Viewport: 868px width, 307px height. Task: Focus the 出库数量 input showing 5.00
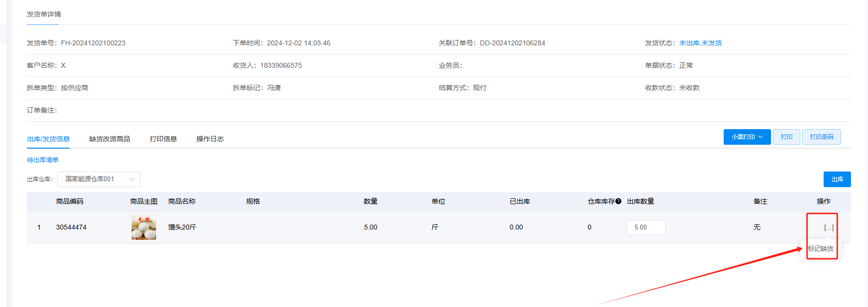tap(645, 228)
